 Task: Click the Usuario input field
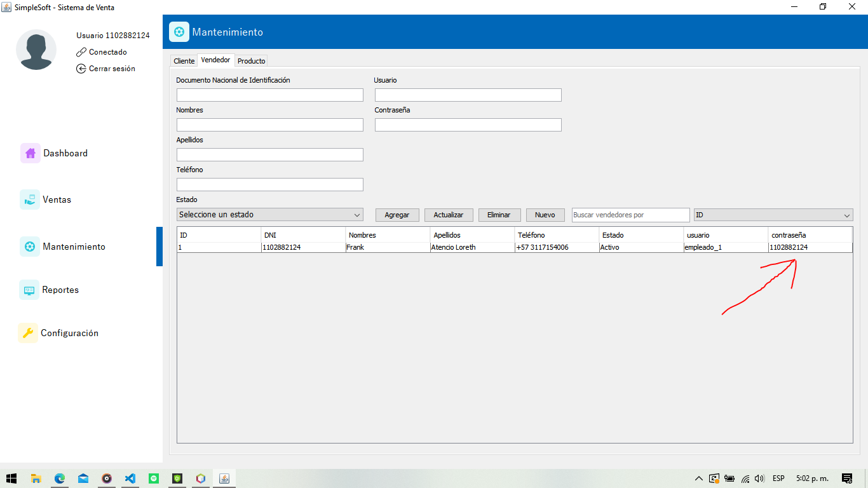pos(468,95)
